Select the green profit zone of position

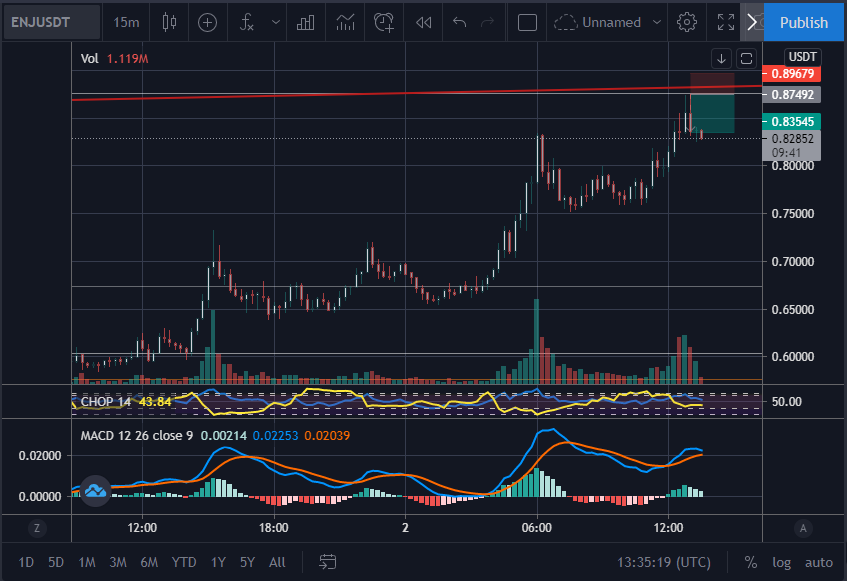coord(712,113)
